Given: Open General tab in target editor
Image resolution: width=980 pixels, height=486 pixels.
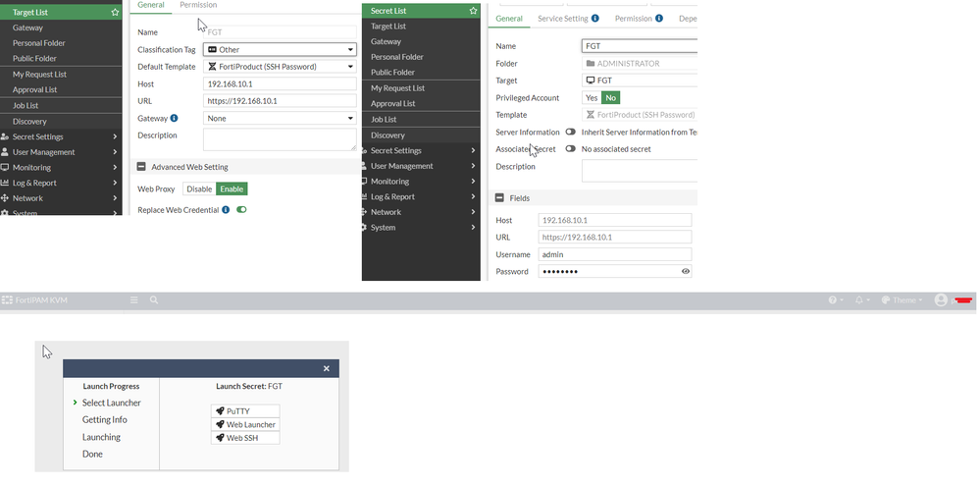Looking at the screenshot, I should [x=151, y=5].
